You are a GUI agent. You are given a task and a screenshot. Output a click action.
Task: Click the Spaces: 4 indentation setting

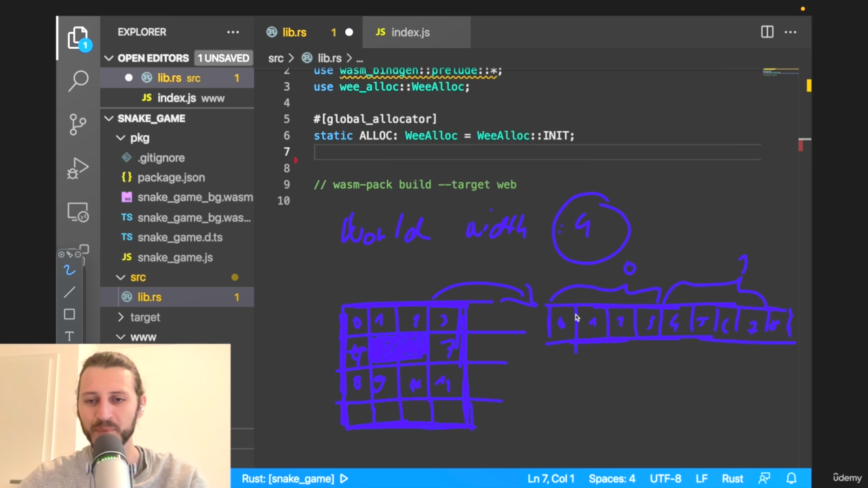[612, 479]
